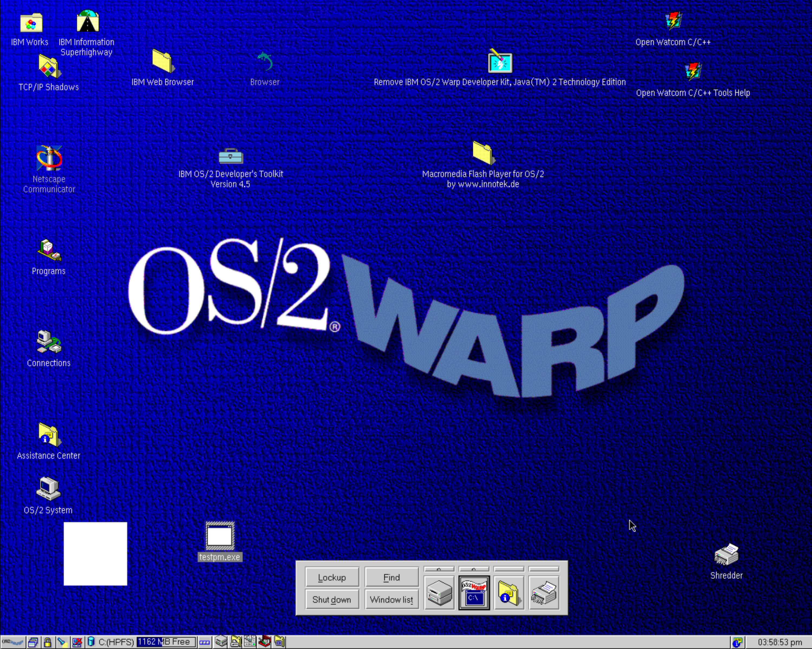
Task: Select Remove IBM OS/2 Warp Developer Kit icon
Action: click(500, 61)
